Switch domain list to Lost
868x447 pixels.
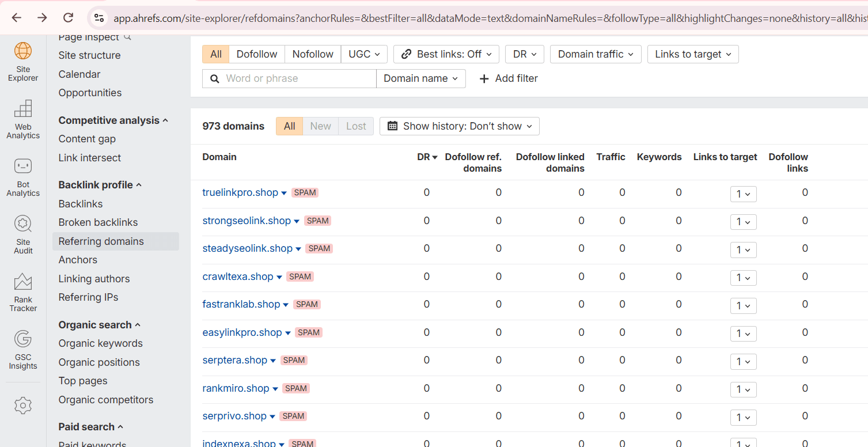[356, 126]
